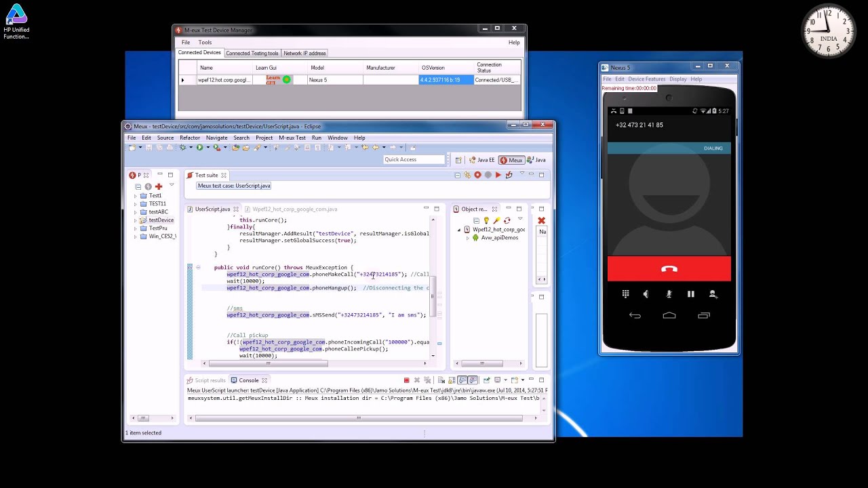
Task: Open the Tools menu in Test Device Manager
Action: tap(205, 42)
